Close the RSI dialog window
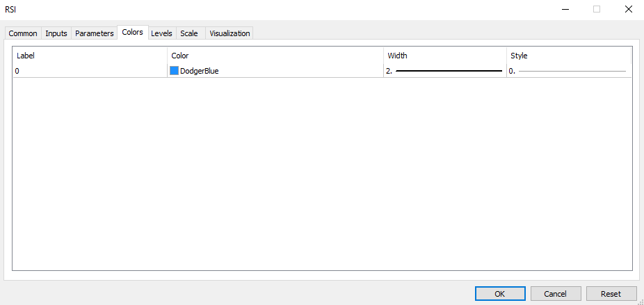644x305 pixels. (x=629, y=9)
